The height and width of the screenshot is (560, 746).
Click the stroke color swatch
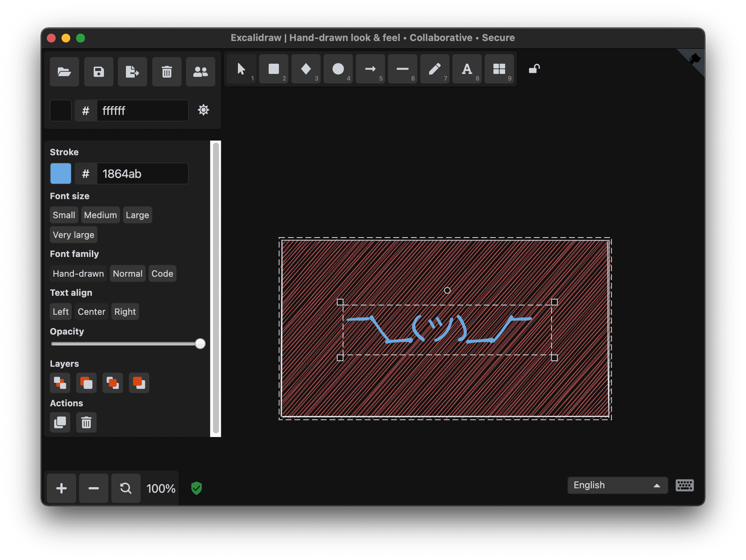61,173
